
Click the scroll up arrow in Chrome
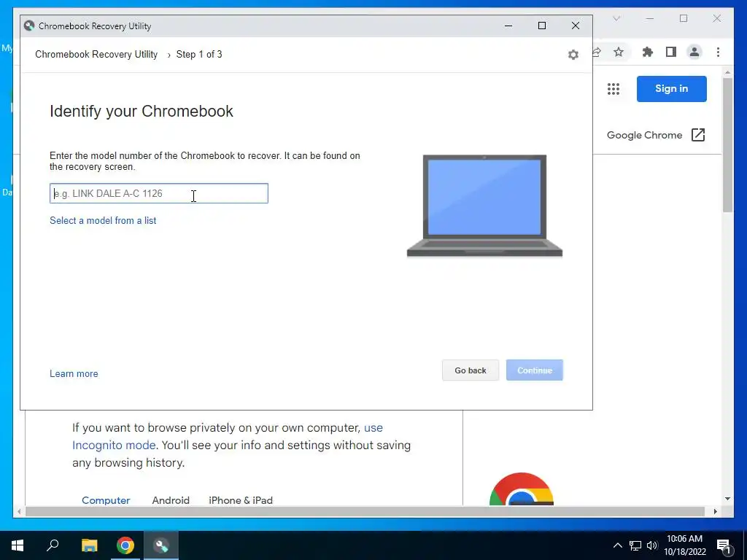pos(727,72)
